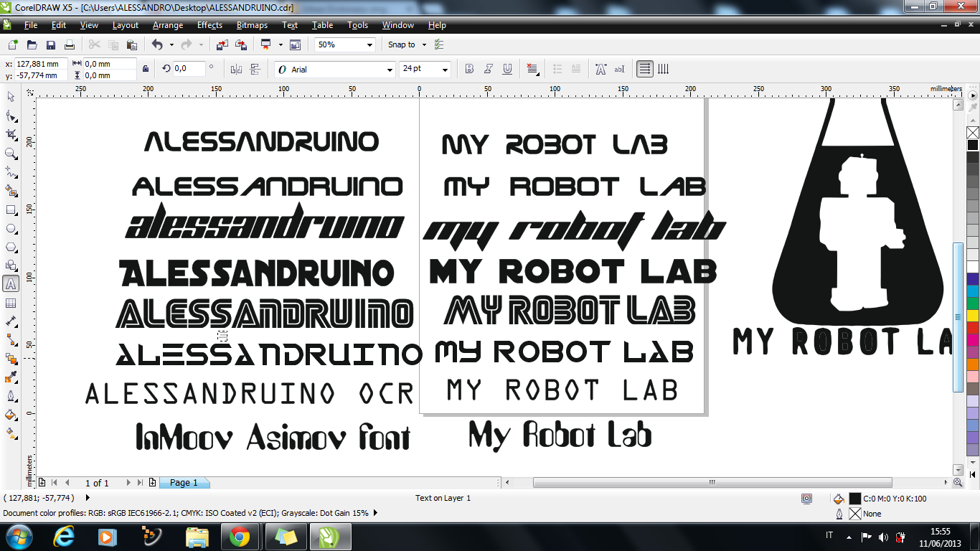Select the Table tool in toolbox

[x=11, y=303]
